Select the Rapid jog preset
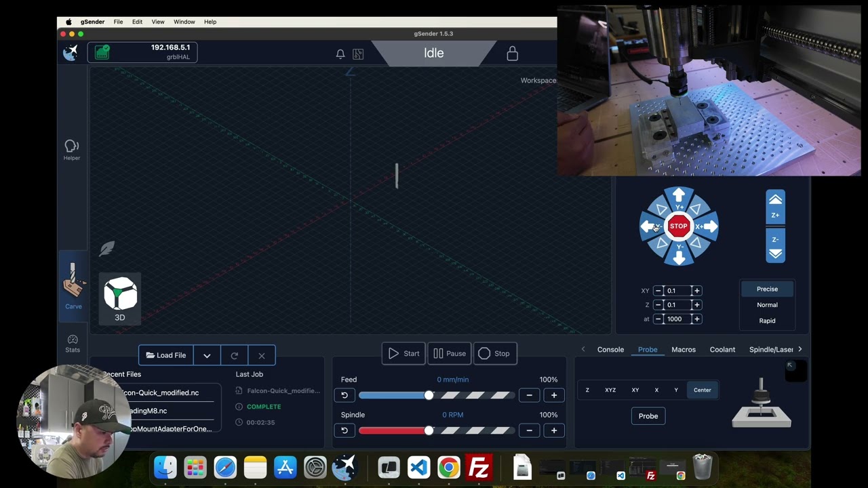This screenshot has width=868, height=488. [767, 321]
